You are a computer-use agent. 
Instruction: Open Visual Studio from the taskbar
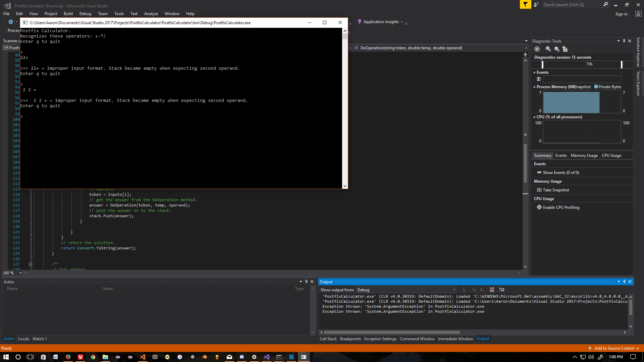(266, 357)
